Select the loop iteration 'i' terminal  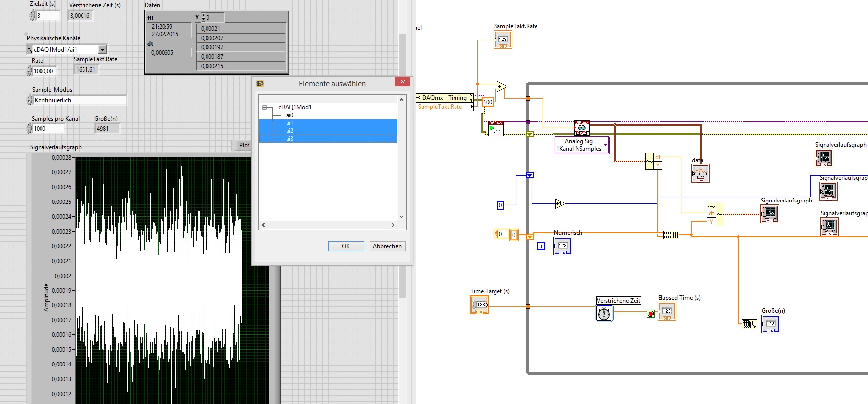[541, 246]
